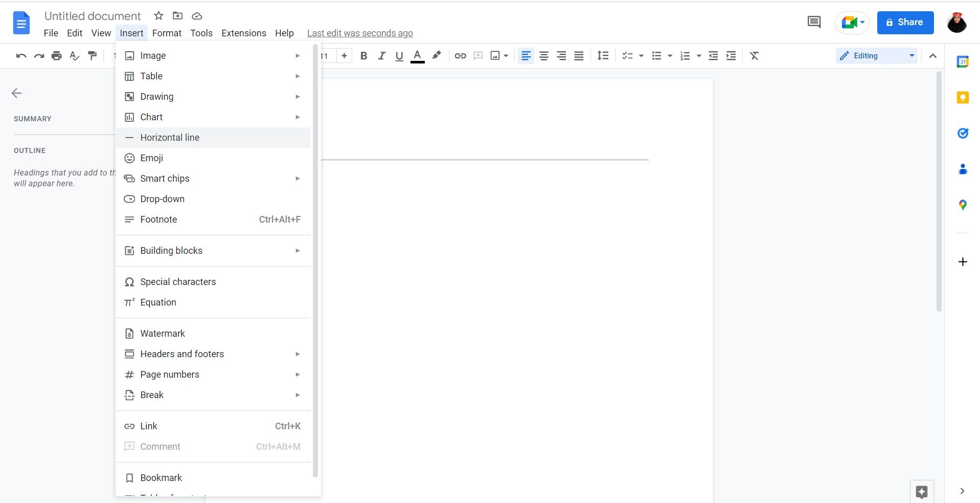Open Google Maps from the side panel

(x=963, y=205)
